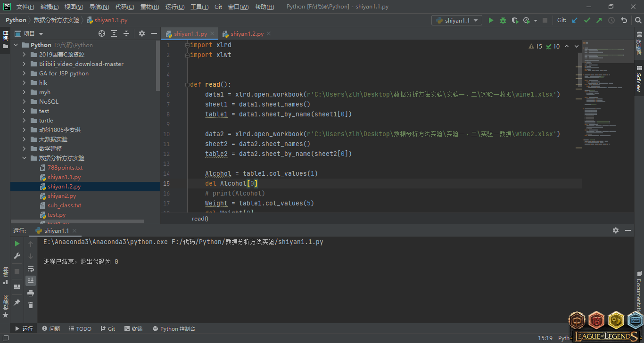Select shiyan2.py in the project tree
The height and width of the screenshot is (343, 644).
point(61,196)
